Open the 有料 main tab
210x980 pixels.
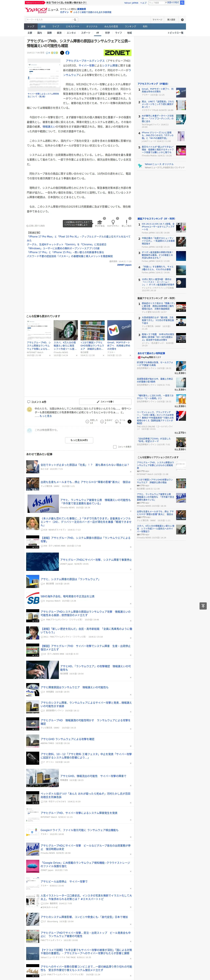(145, 27)
